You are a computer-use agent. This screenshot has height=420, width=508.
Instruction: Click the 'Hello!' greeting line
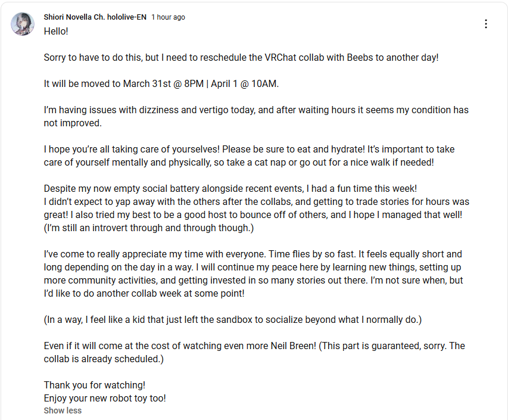(x=56, y=32)
